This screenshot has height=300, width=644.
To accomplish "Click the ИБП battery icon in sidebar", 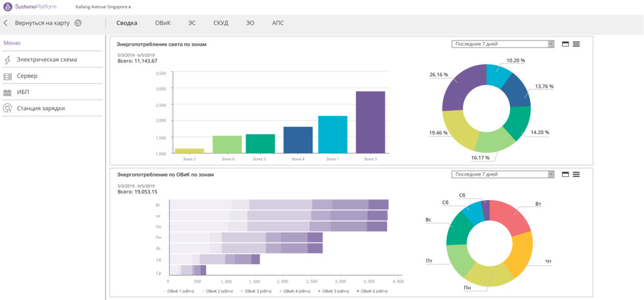I will click(8, 93).
